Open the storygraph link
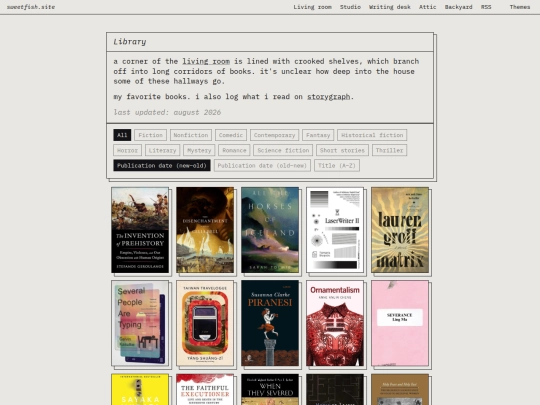Image resolution: width=540 pixels, height=405 pixels. 328,97
